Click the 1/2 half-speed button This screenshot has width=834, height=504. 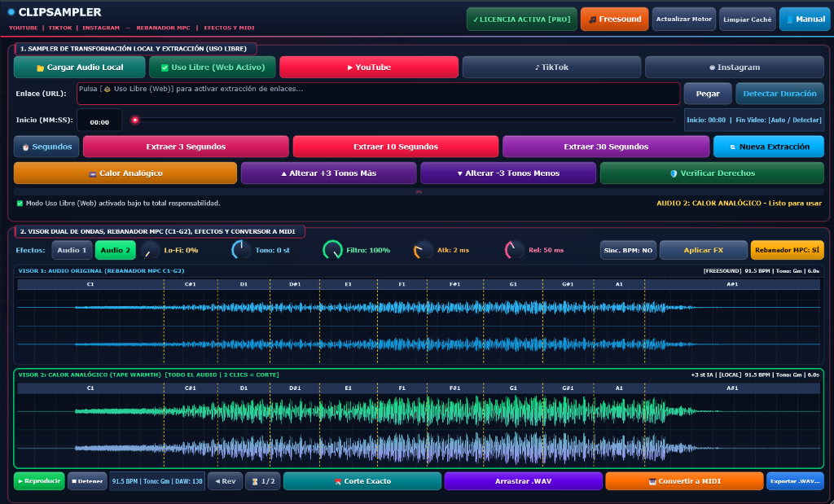click(x=263, y=481)
